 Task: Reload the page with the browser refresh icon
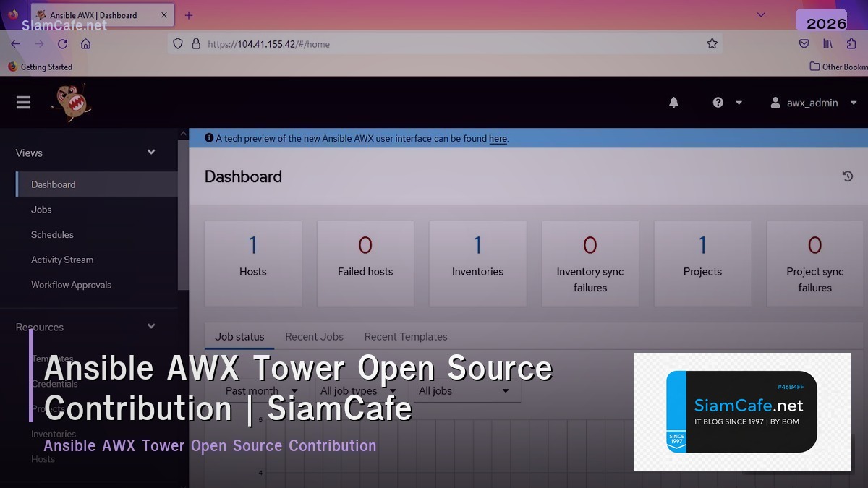point(62,43)
